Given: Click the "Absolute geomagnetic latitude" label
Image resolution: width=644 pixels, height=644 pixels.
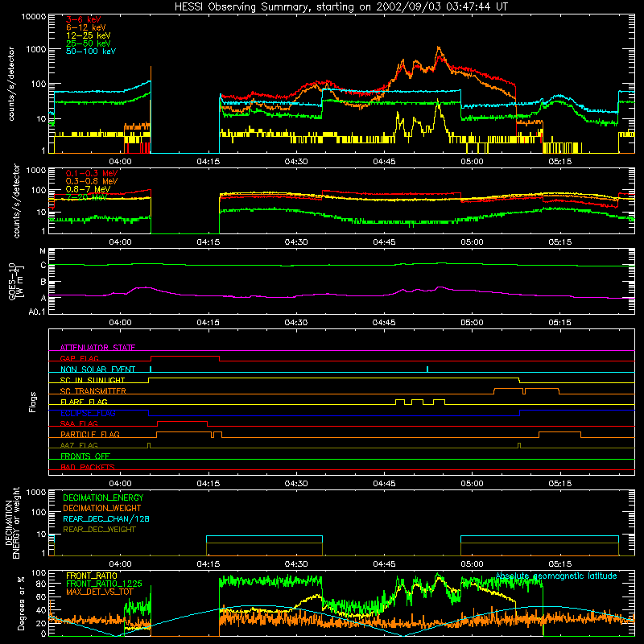Looking at the screenshot, I should [x=556, y=576].
